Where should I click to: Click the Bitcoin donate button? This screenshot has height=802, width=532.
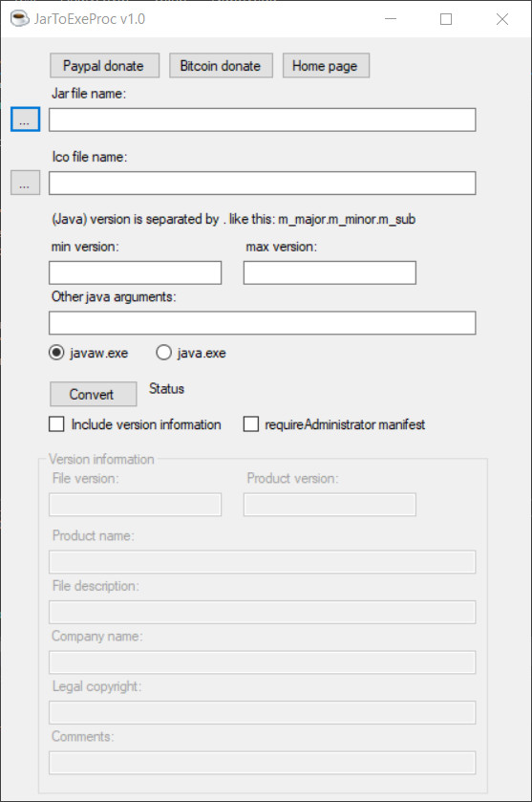[221, 65]
